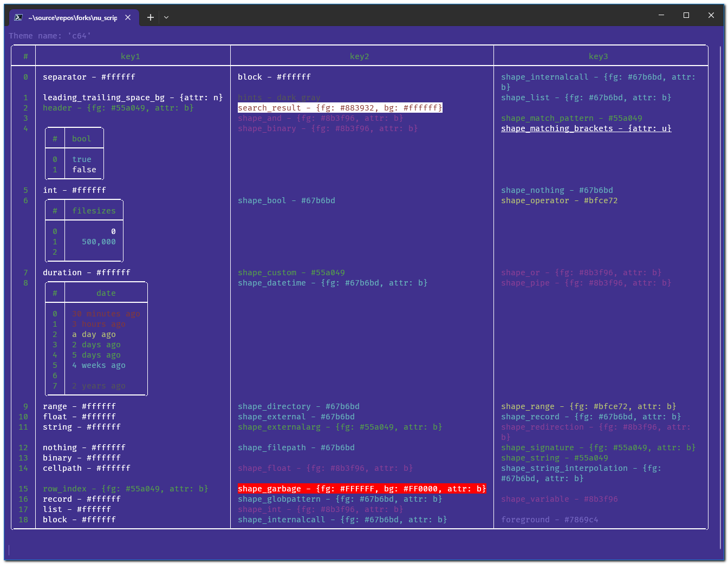Click 'false' in the bool table
This screenshot has height=564, width=728.
84,170
